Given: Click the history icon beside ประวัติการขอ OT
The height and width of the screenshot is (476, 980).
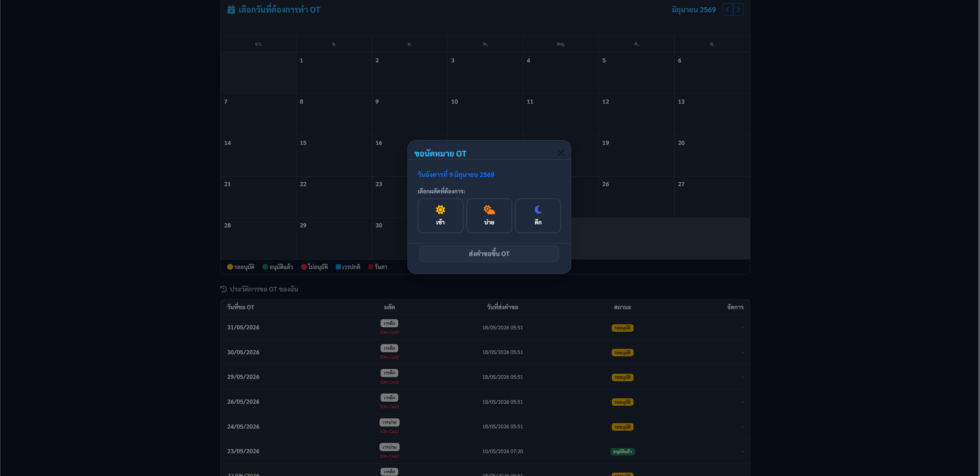Looking at the screenshot, I should pos(223,289).
